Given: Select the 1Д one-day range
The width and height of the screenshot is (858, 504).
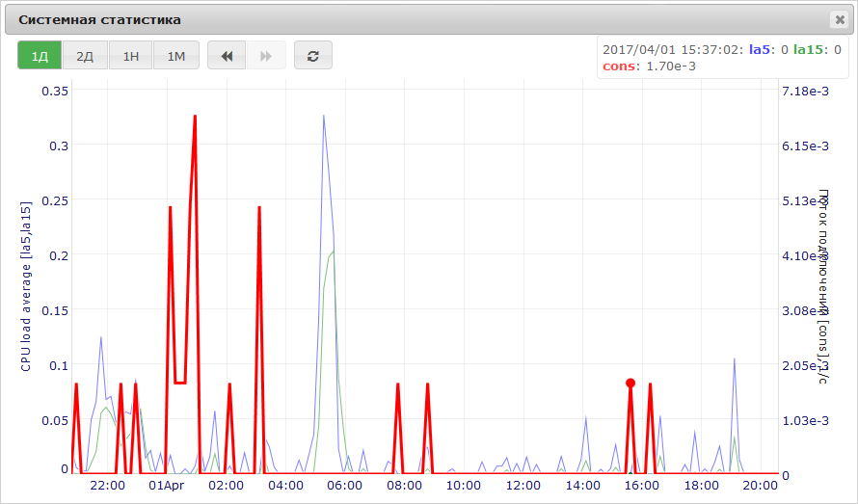Looking at the screenshot, I should pyautogui.click(x=40, y=56).
